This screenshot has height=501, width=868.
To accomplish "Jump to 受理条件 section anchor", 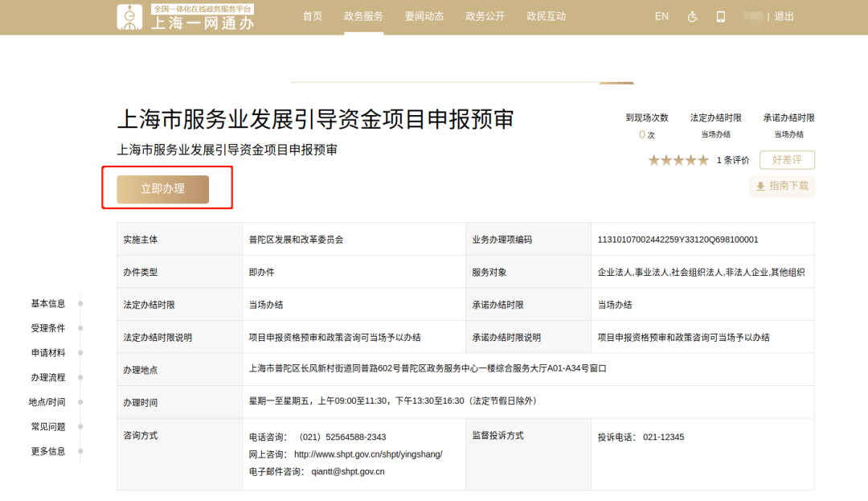I will point(48,329).
